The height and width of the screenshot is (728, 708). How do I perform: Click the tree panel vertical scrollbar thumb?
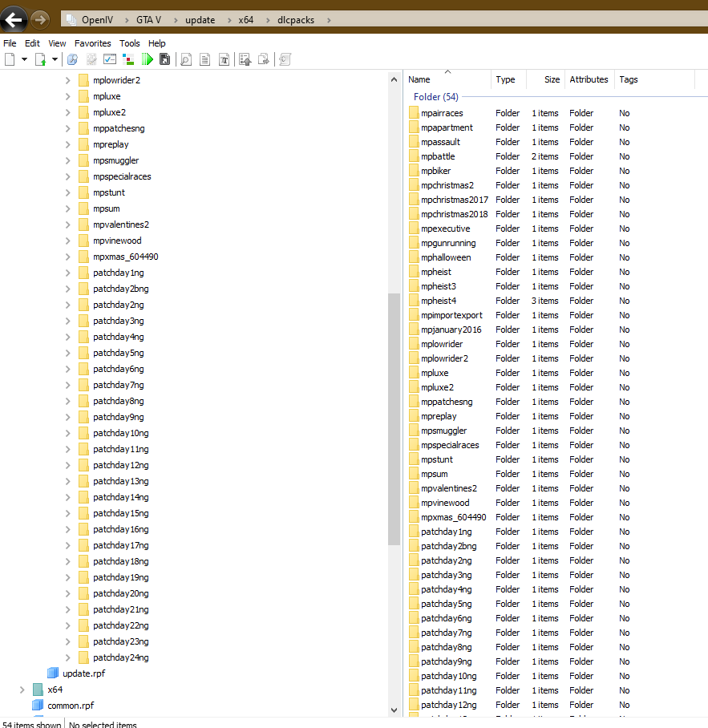[x=394, y=419]
